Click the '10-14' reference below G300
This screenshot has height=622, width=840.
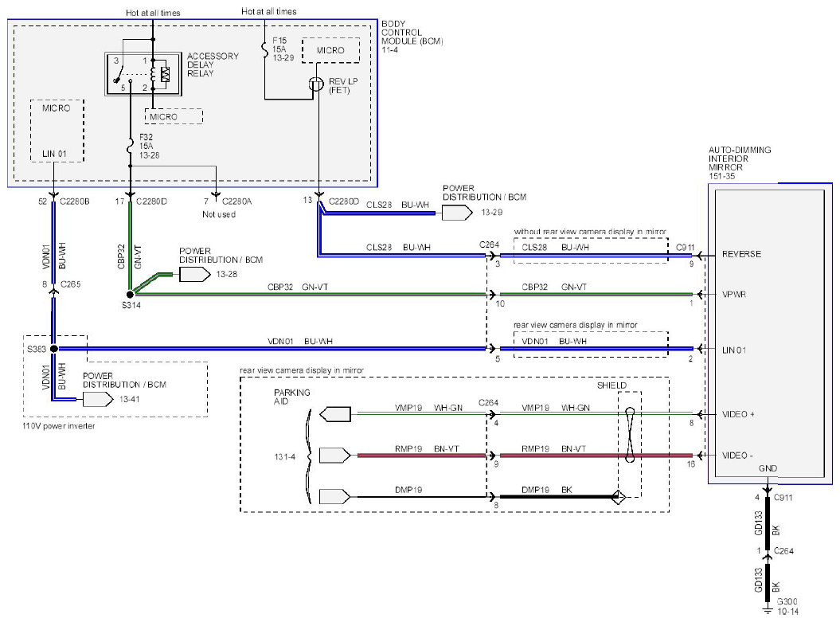[x=787, y=612]
